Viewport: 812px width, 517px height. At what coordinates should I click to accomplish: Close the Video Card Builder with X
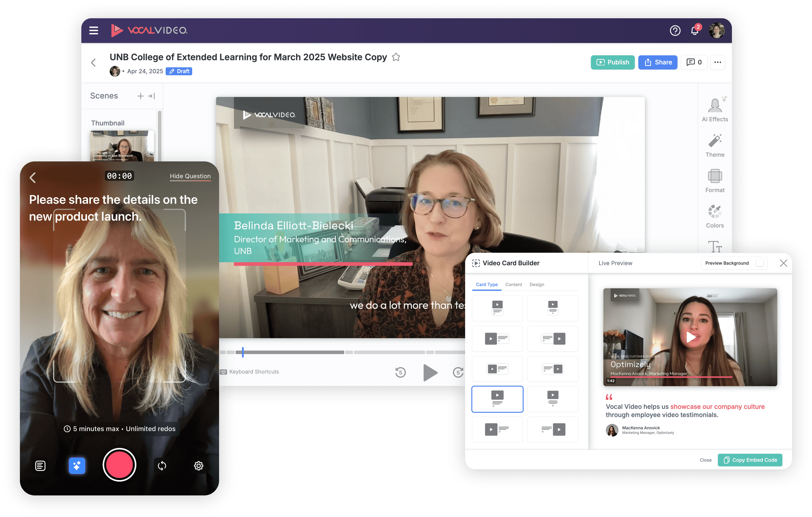783,263
